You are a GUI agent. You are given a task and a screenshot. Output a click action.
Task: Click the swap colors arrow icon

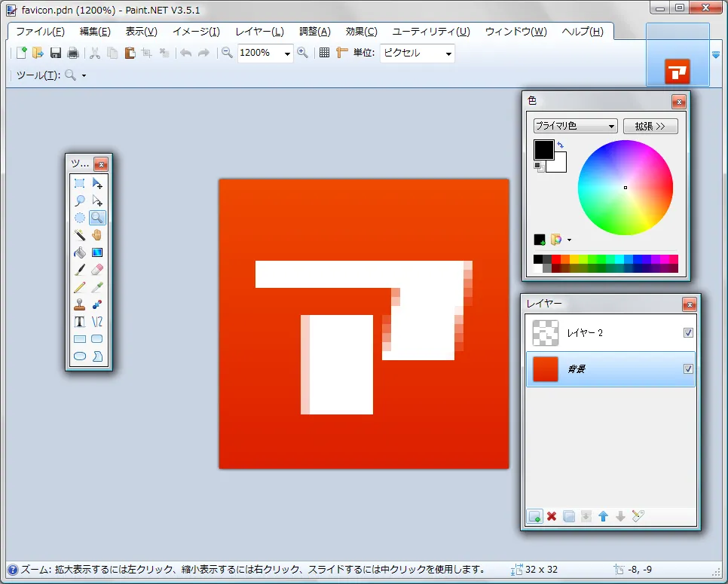coord(561,145)
